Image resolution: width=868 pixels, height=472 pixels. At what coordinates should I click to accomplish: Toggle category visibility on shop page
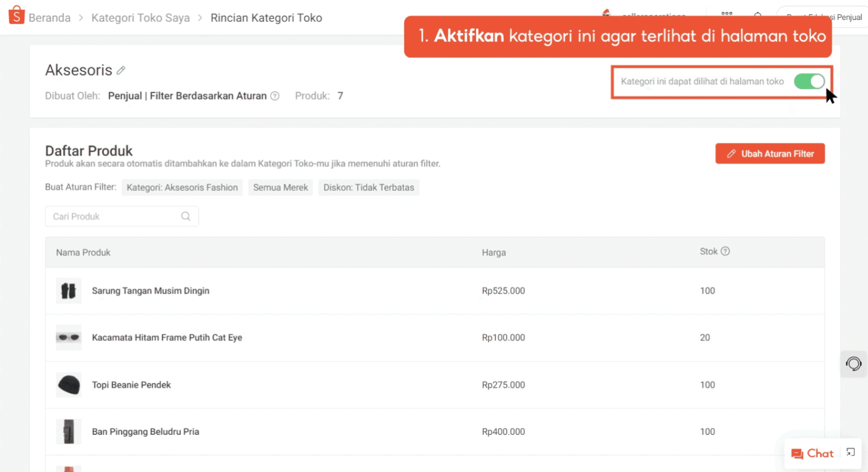click(x=809, y=81)
